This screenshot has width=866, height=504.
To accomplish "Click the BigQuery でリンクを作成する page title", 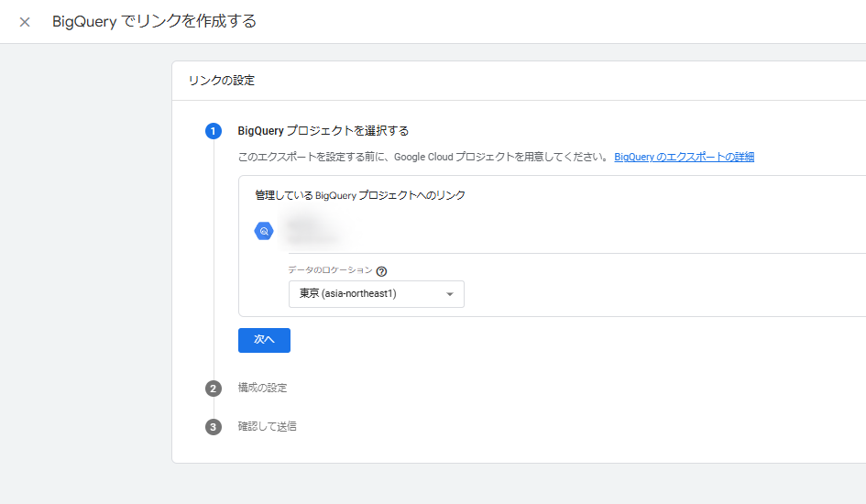I will 154,21.
